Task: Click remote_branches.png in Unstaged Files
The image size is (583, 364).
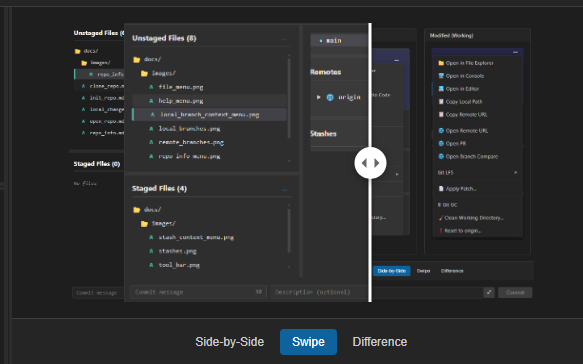Action: coord(191,142)
